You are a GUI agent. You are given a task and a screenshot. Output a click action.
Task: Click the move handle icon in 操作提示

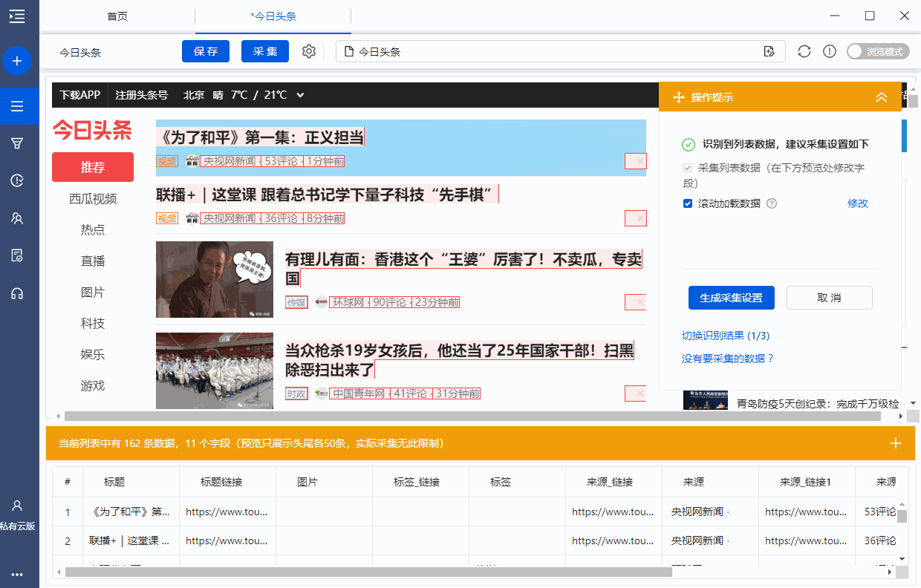[677, 97]
